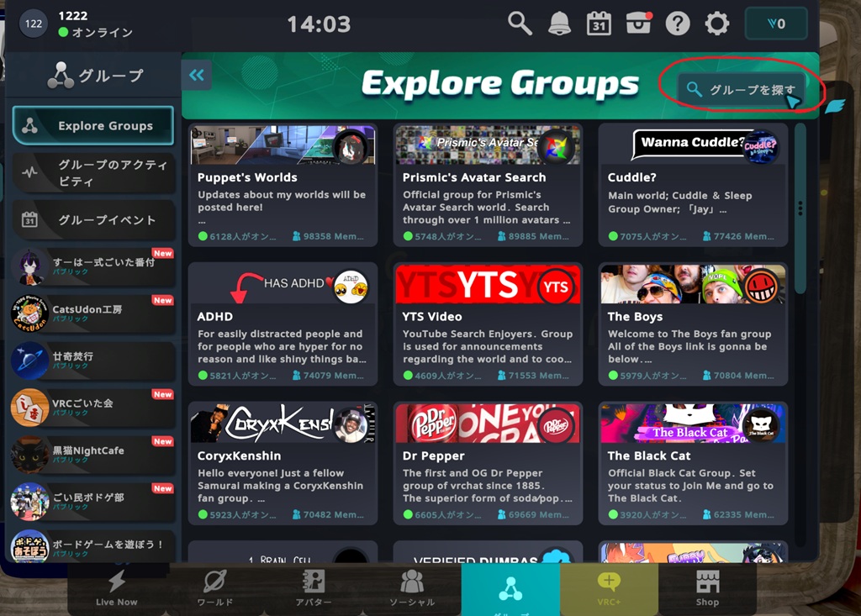861x616 pixels.
Task: Click the オンライン status indicator
Action: (96, 33)
